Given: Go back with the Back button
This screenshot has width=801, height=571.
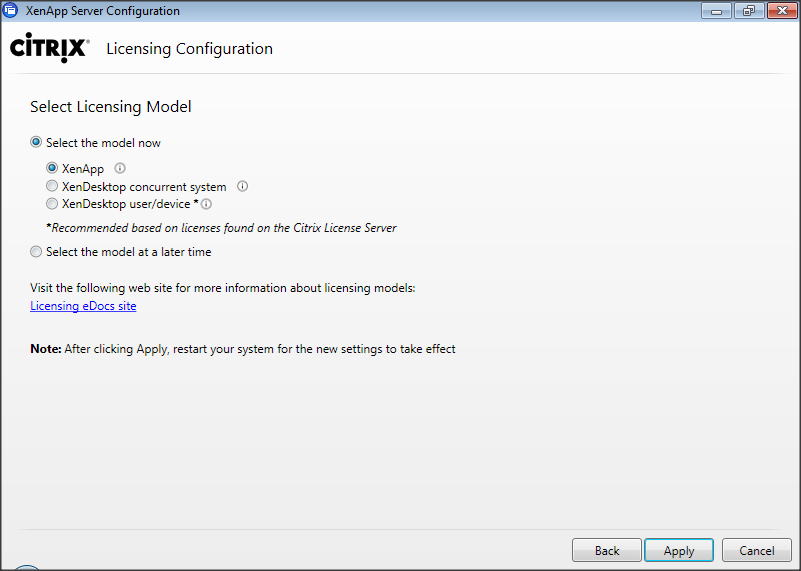Looking at the screenshot, I should (607, 551).
